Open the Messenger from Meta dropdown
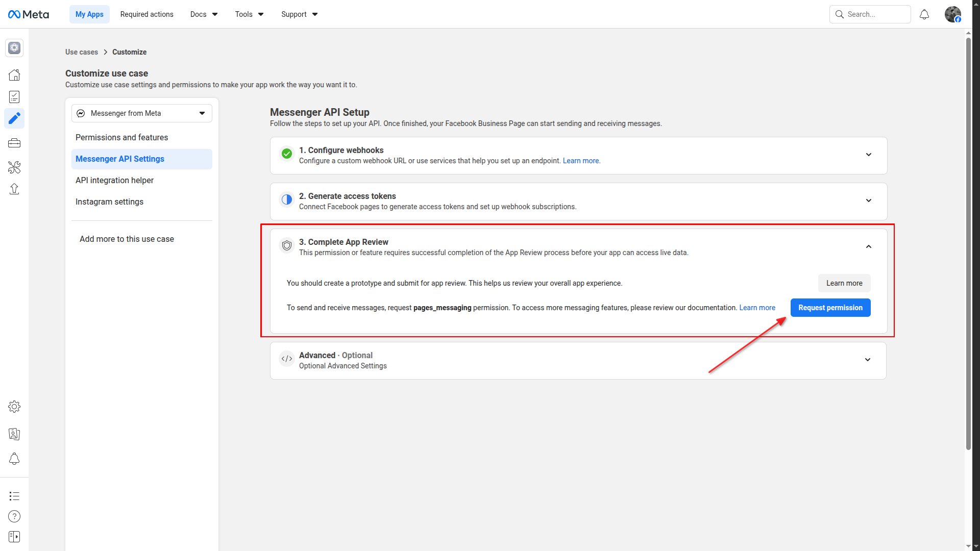Image resolution: width=980 pixels, height=551 pixels. 141,113
